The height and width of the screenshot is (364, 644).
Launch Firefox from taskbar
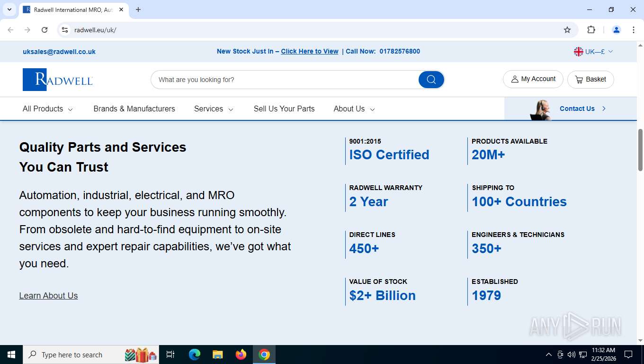(241, 355)
